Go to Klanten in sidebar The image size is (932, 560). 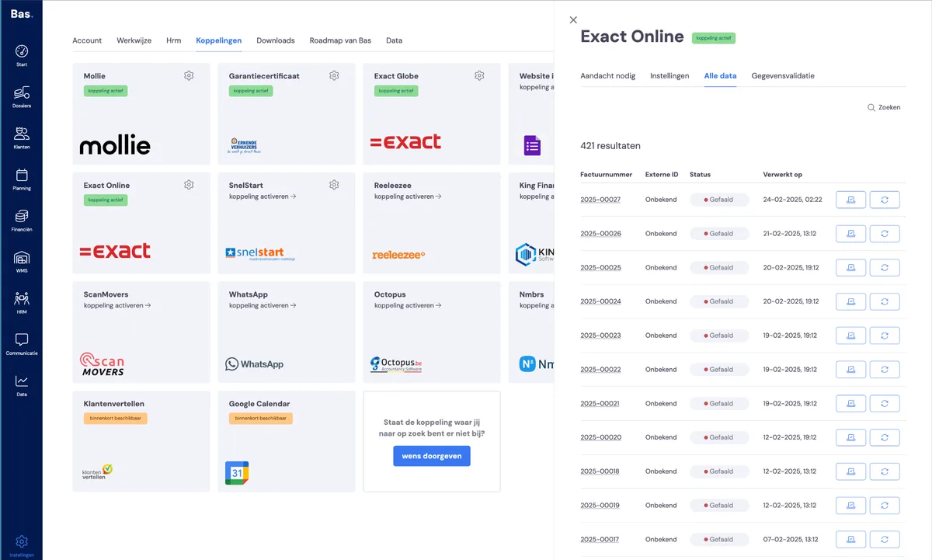[22, 138]
